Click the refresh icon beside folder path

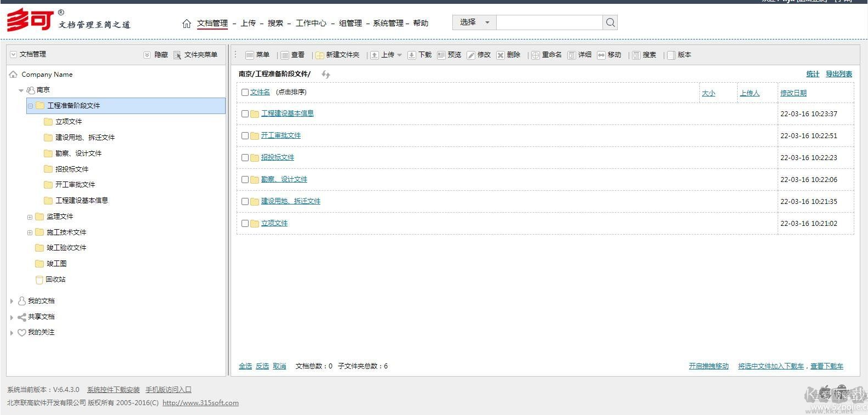[x=326, y=74]
